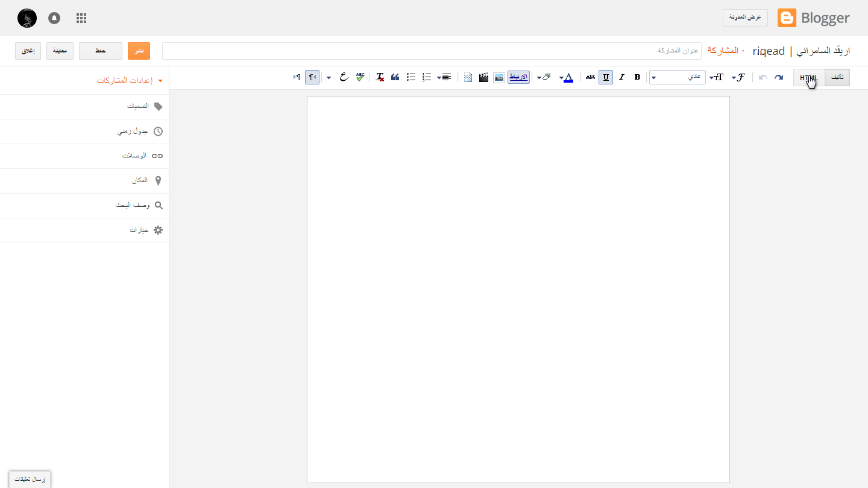Open notifications bell icon

[54, 18]
